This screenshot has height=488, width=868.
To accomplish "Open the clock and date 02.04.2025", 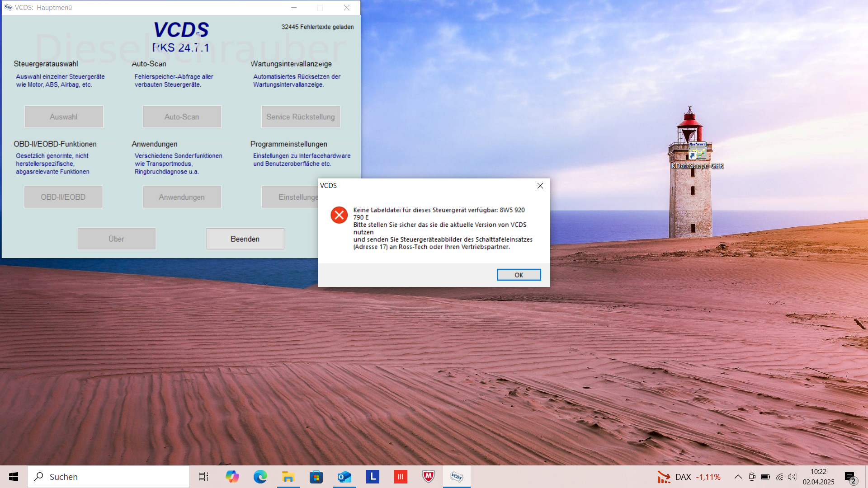I will pyautogui.click(x=818, y=477).
